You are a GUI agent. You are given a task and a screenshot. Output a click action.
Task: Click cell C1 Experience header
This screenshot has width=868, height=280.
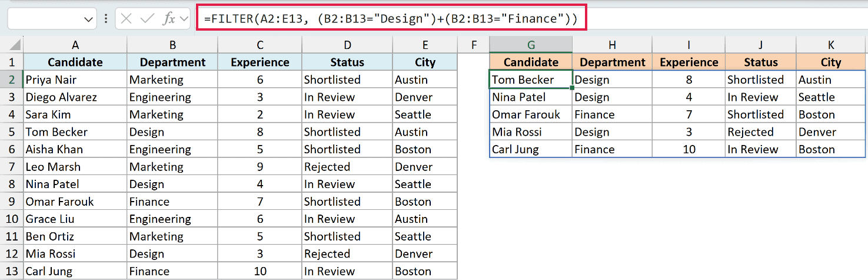[x=260, y=62]
